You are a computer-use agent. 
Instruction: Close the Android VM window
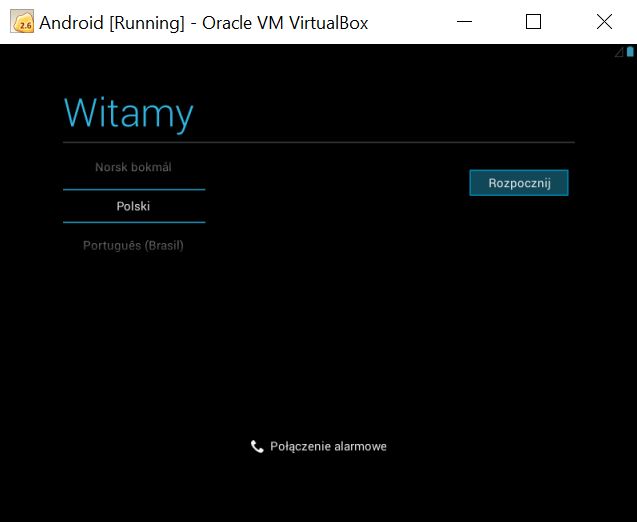coord(604,22)
